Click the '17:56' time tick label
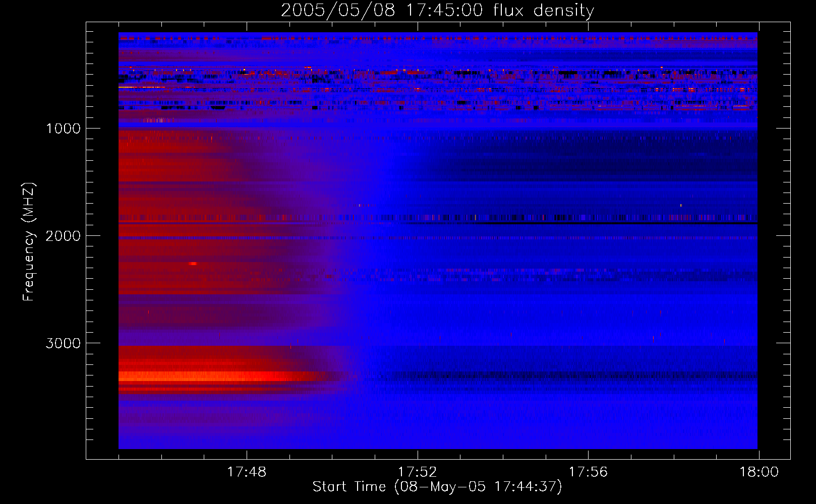 tap(588, 472)
